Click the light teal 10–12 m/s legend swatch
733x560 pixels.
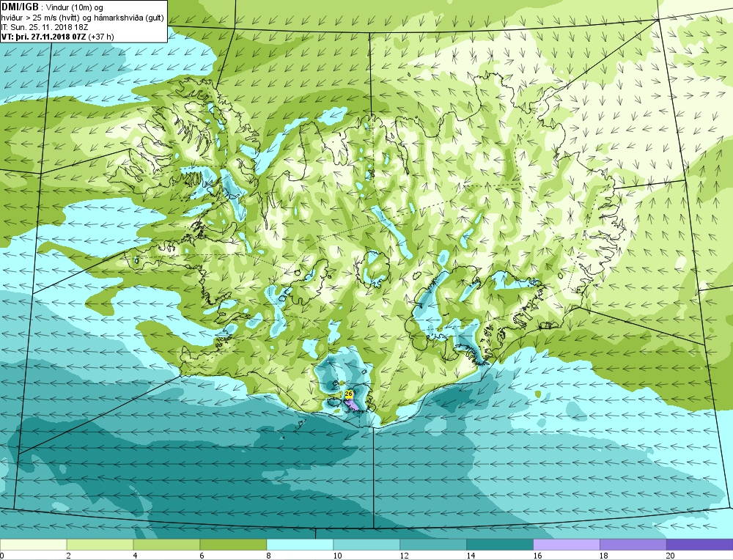366,545
